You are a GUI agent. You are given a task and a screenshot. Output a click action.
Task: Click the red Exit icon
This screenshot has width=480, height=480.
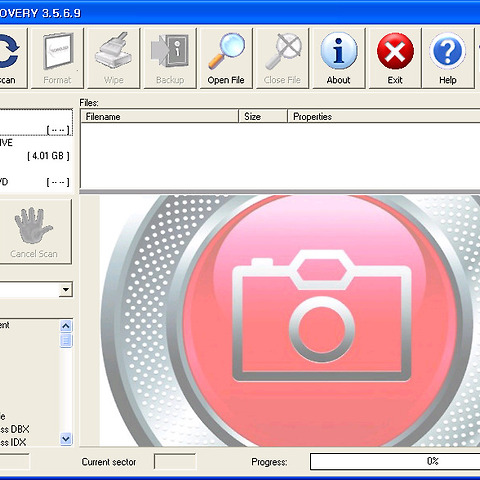coord(395,58)
